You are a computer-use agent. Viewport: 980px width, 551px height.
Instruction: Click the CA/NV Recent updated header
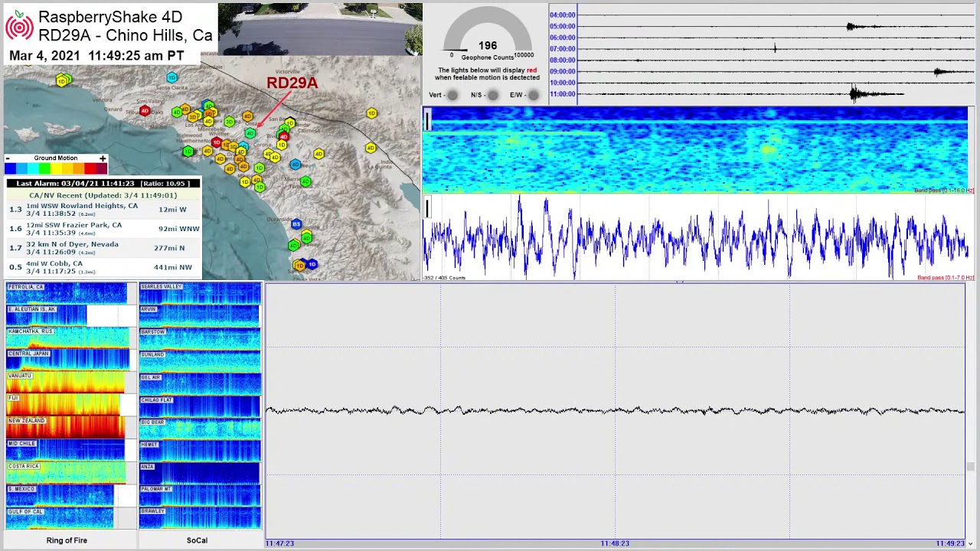coord(103,195)
